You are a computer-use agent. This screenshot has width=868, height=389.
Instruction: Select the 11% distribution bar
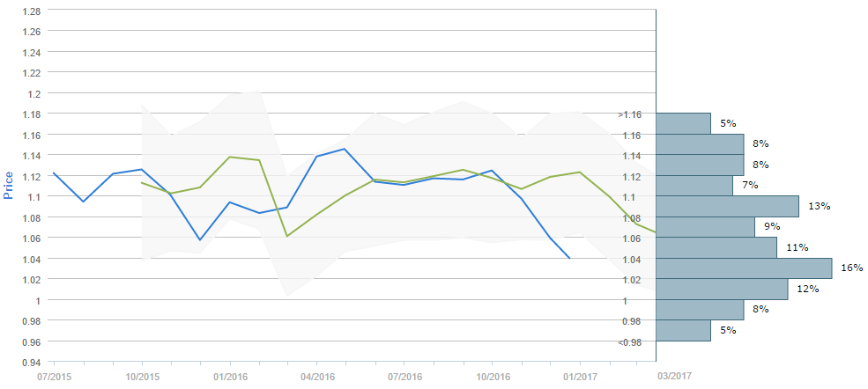click(716, 247)
